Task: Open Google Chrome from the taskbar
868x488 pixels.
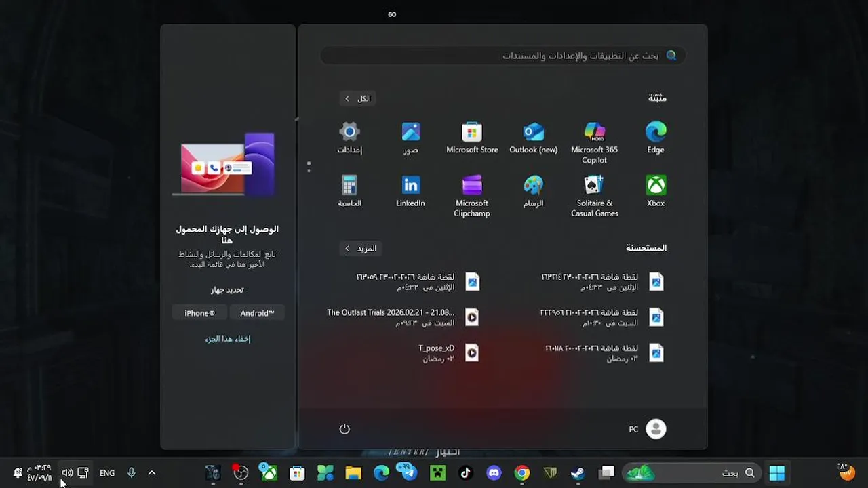Action: pos(521,473)
